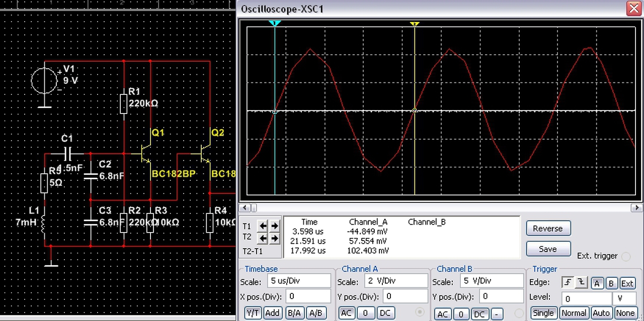Select Normal trigger mode
The image size is (644, 321).
574,313
